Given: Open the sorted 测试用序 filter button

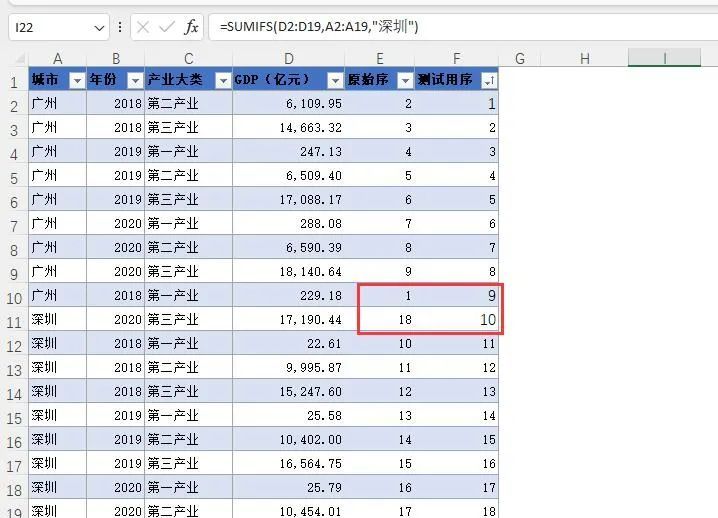Looking at the screenshot, I should click(488, 80).
